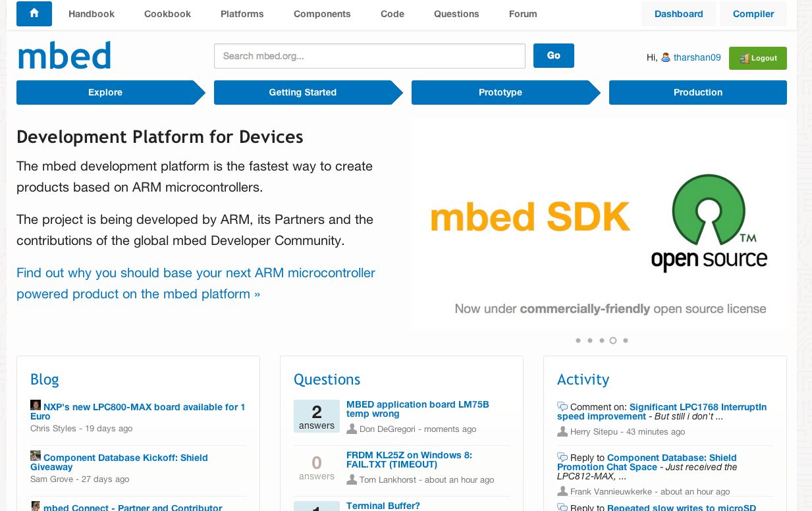
Task: Open the Dashboard button
Action: [x=679, y=14]
